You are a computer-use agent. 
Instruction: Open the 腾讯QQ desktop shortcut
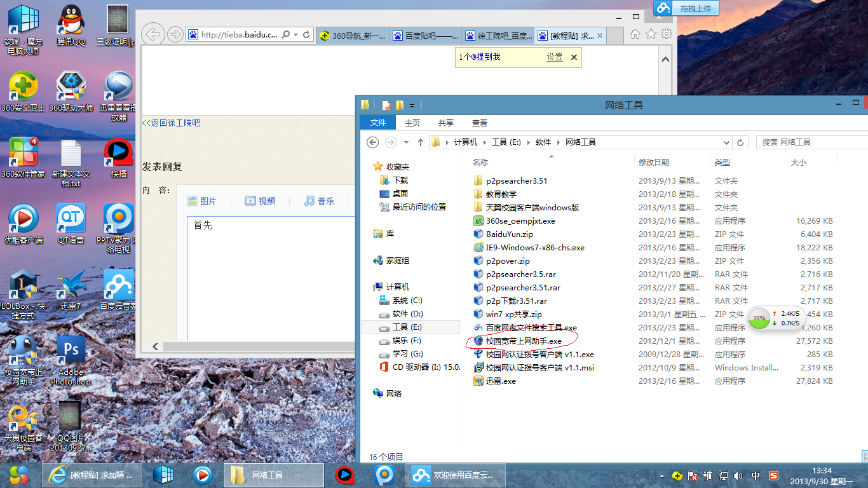coord(71,25)
